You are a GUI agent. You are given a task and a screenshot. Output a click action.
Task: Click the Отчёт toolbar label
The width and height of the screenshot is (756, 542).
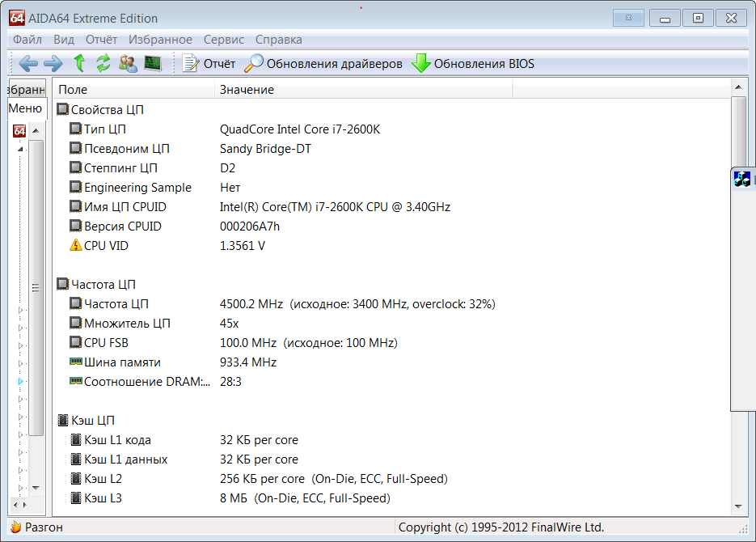(x=219, y=64)
